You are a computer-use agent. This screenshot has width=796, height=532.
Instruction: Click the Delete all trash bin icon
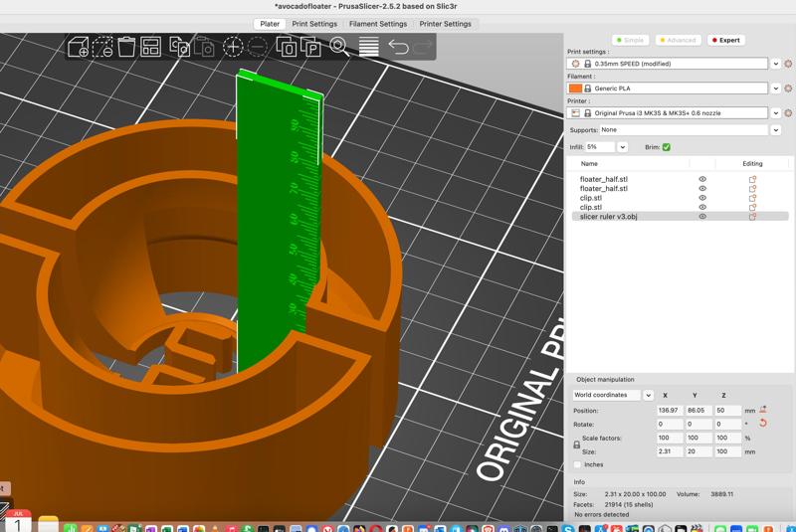[126, 47]
